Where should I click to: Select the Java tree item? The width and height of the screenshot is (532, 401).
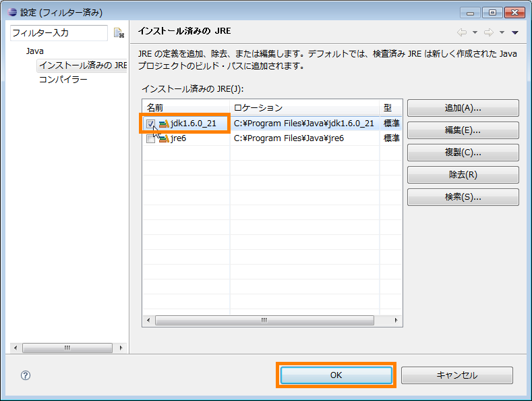point(35,51)
